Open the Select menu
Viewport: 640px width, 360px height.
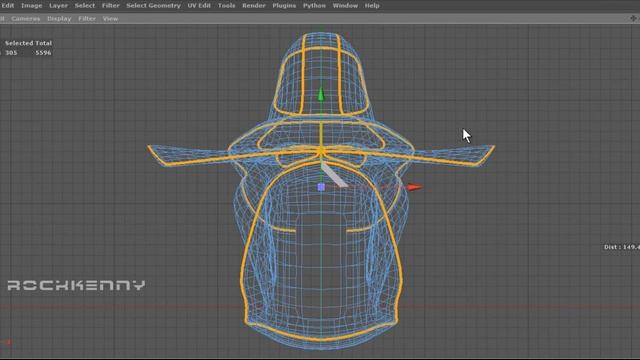point(84,6)
